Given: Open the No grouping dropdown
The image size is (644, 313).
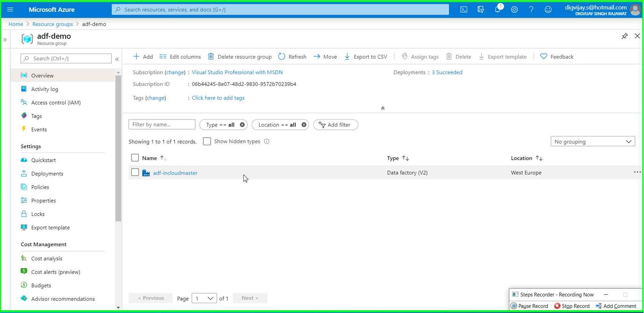Looking at the screenshot, I should (592, 142).
